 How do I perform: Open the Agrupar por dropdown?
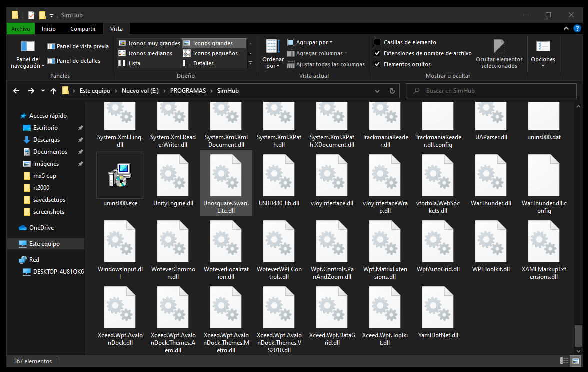[x=310, y=42]
